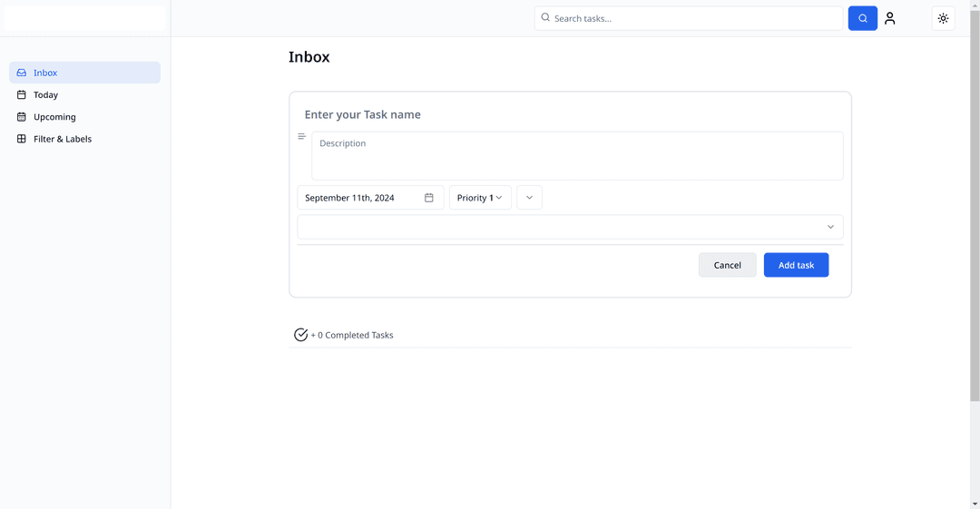
Task: Click the Upcoming calendar icon
Action: 22,117
